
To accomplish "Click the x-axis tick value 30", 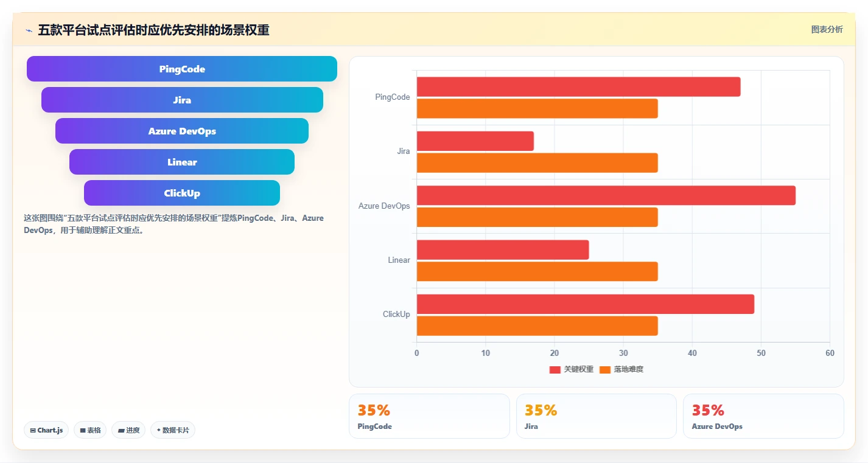I will click(x=623, y=353).
